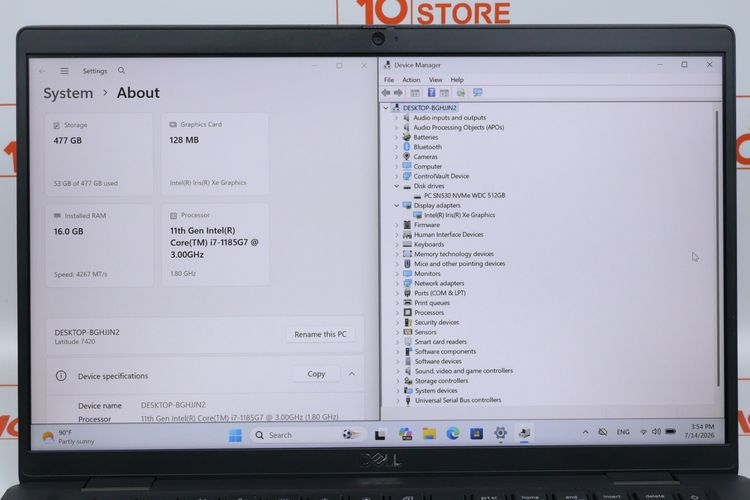Open the Settings navigation hamburger menu

pos(64,71)
